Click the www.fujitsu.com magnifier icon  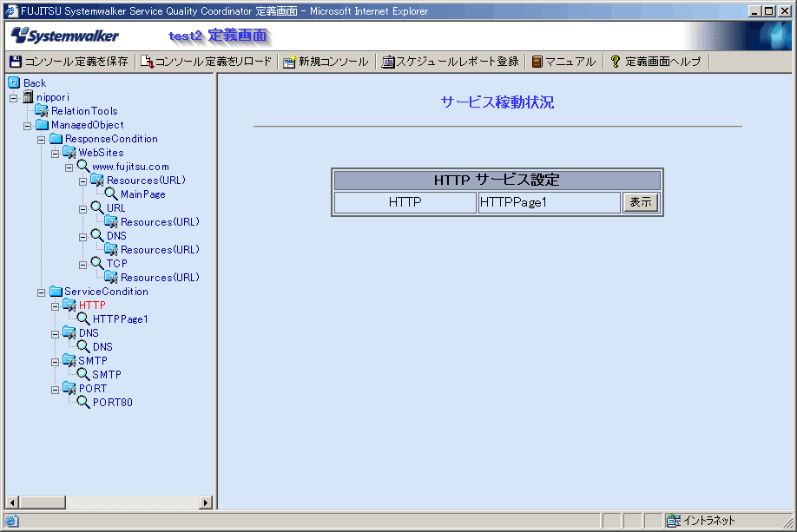click(x=83, y=166)
